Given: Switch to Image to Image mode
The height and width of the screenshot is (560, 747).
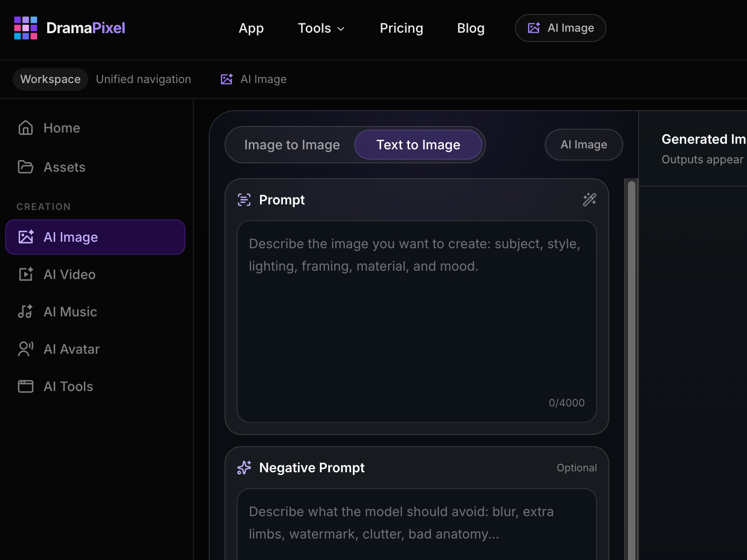Looking at the screenshot, I should coord(292,145).
